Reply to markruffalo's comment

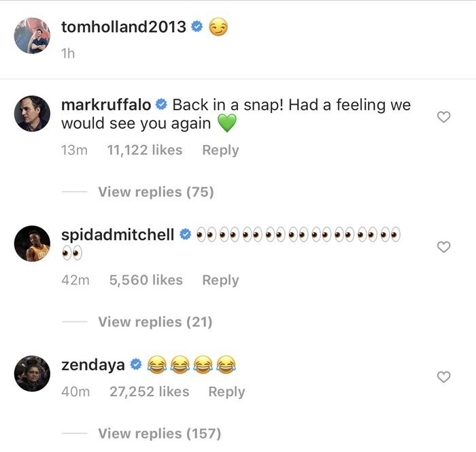coord(221,150)
